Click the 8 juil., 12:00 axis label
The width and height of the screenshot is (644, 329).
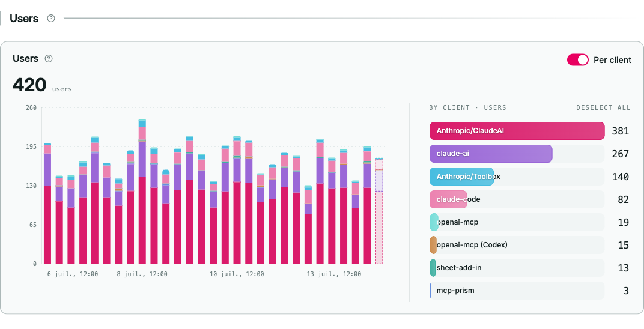click(x=142, y=274)
